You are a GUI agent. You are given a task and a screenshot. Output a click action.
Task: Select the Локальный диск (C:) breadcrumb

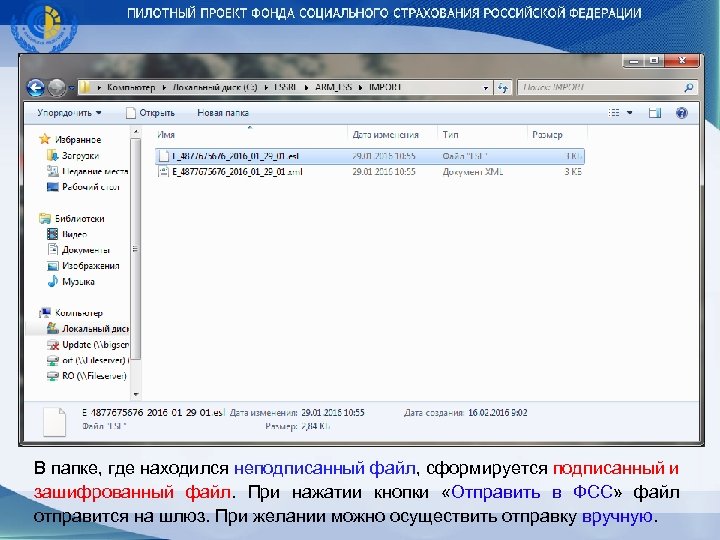click(x=214, y=87)
